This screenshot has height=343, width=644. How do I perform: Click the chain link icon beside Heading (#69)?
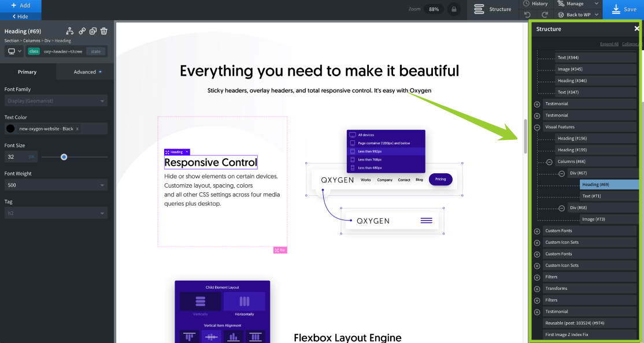click(82, 31)
